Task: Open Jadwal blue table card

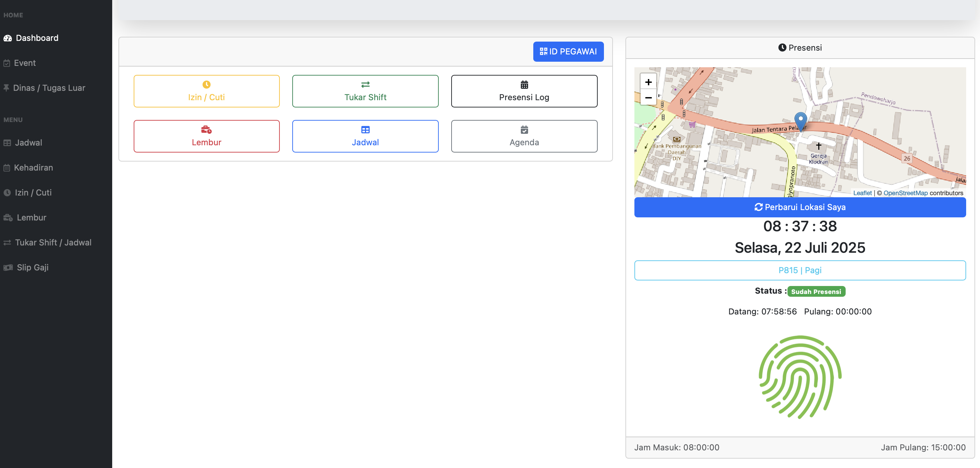Action: [x=365, y=136]
